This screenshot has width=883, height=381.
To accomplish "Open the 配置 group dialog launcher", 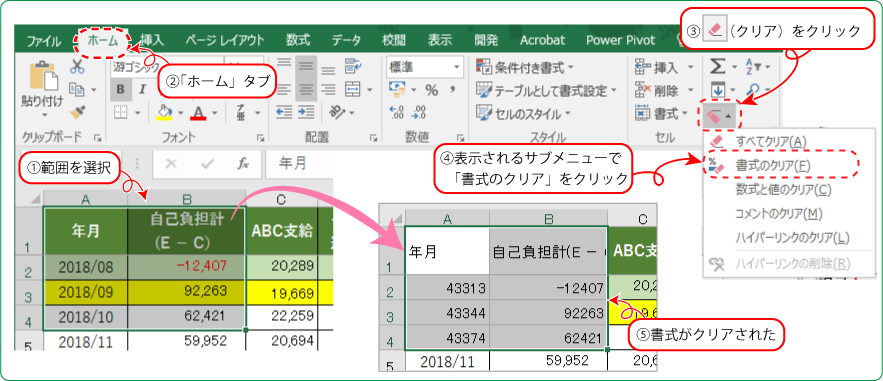I will (373, 137).
